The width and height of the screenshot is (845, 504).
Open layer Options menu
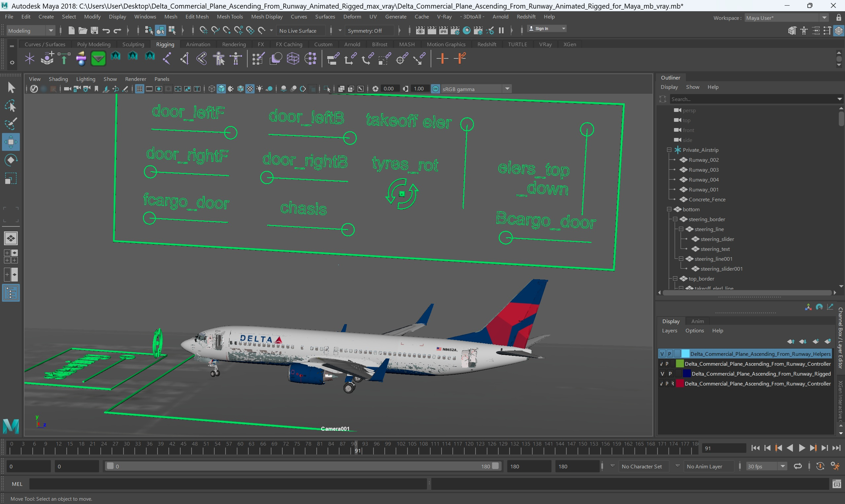coord(694,330)
